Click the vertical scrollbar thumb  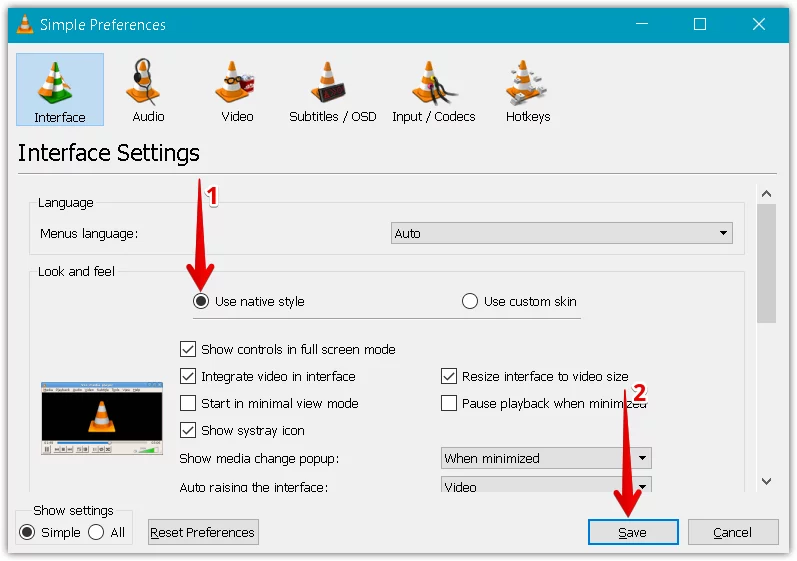[x=767, y=263]
